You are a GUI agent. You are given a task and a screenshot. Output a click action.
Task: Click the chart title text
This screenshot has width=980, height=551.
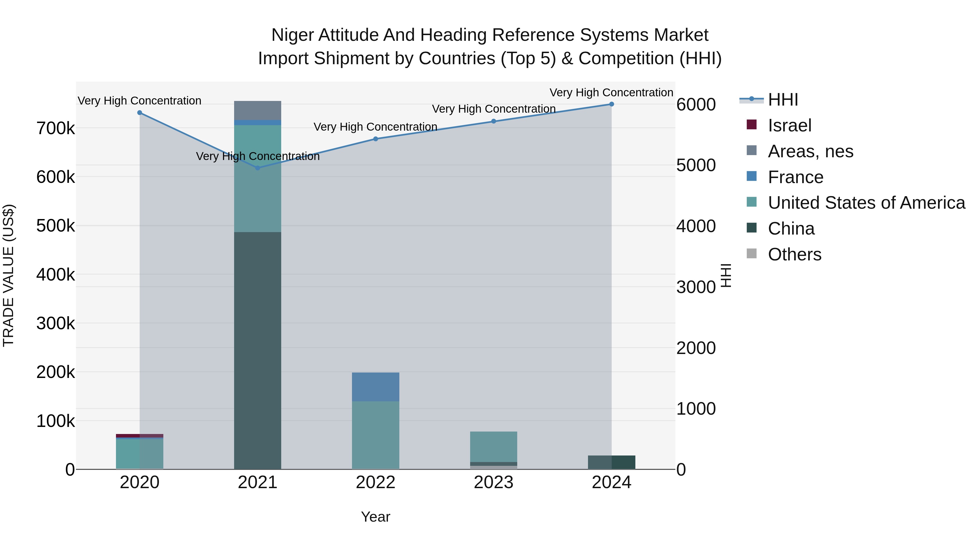coord(490,46)
